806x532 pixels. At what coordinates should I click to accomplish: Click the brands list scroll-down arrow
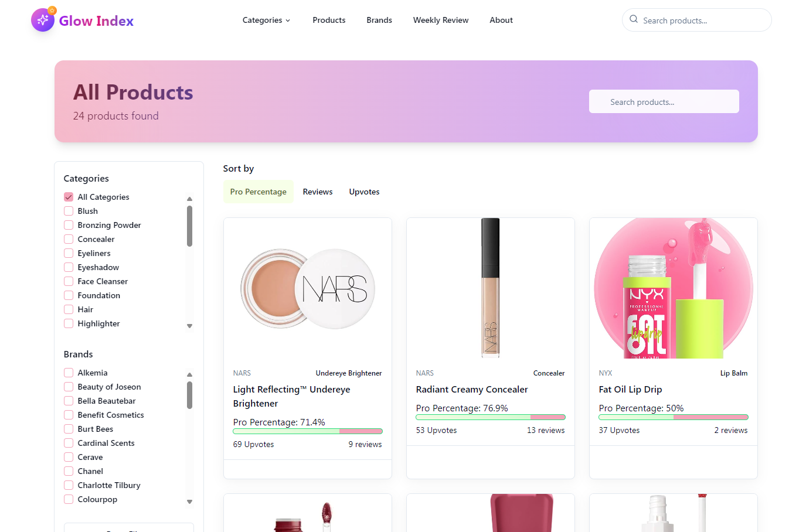pos(189,502)
